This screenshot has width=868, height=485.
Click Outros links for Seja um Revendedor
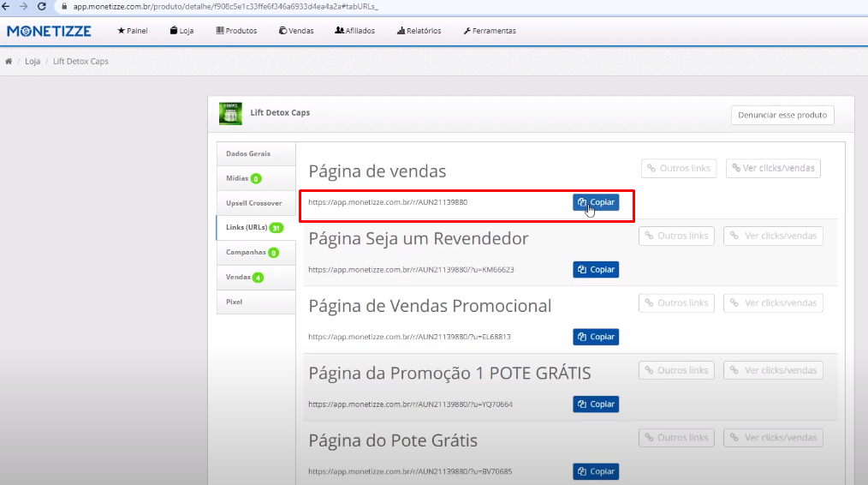pos(676,237)
